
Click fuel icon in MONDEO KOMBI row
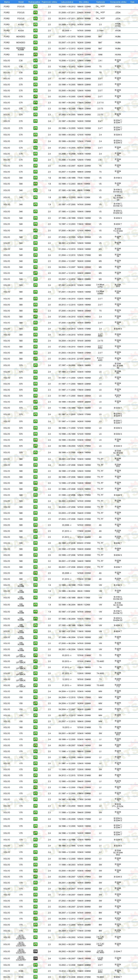35,49
